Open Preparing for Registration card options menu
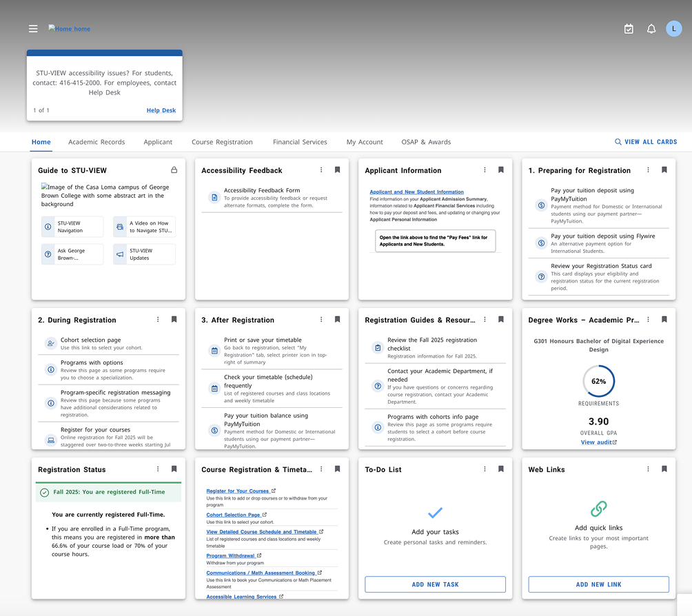The height and width of the screenshot is (616, 692). point(648,170)
